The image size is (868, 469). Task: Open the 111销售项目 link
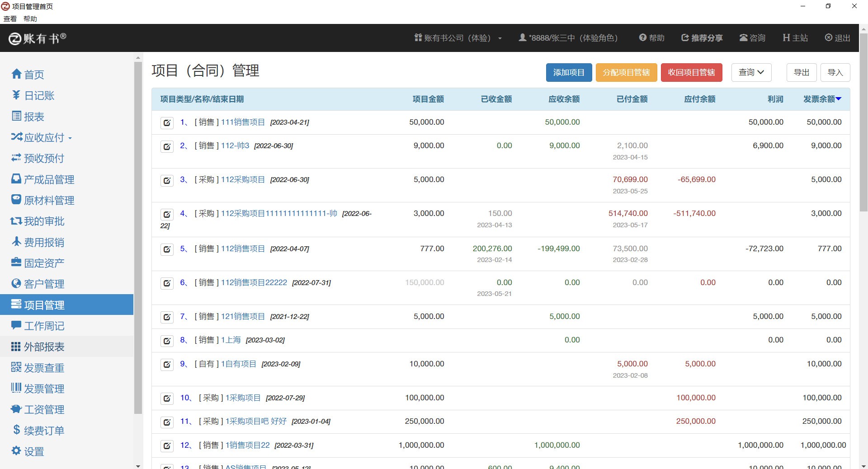click(x=243, y=122)
